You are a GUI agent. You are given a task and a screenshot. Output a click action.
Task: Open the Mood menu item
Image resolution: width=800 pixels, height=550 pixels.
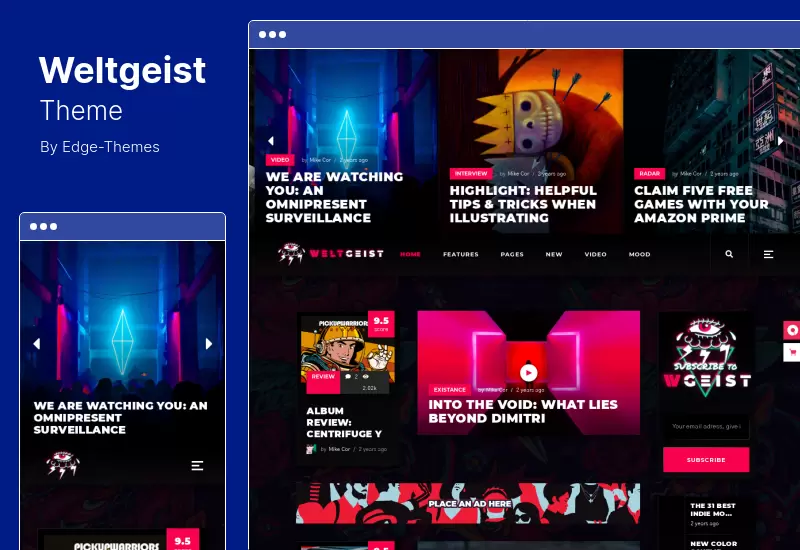coord(640,254)
